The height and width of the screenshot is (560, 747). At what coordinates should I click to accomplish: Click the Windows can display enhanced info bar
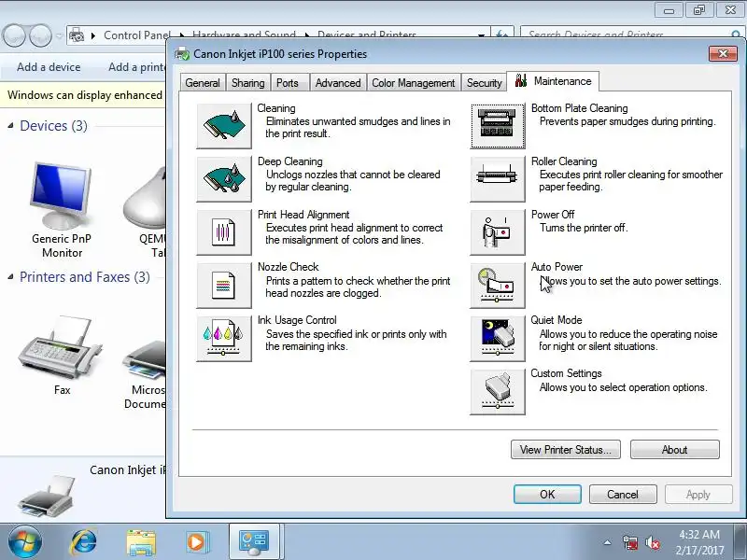tap(85, 95)
